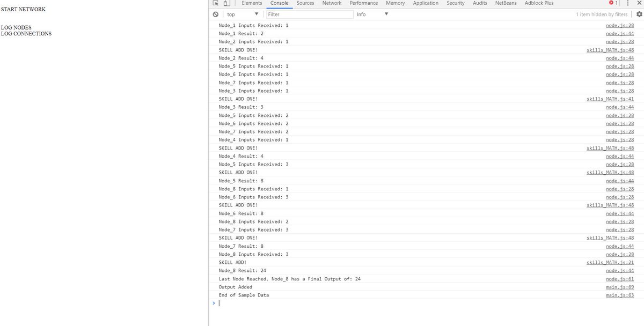Go to the Network tab
This screenshot has height=326, width=644.
coord(332,3)
